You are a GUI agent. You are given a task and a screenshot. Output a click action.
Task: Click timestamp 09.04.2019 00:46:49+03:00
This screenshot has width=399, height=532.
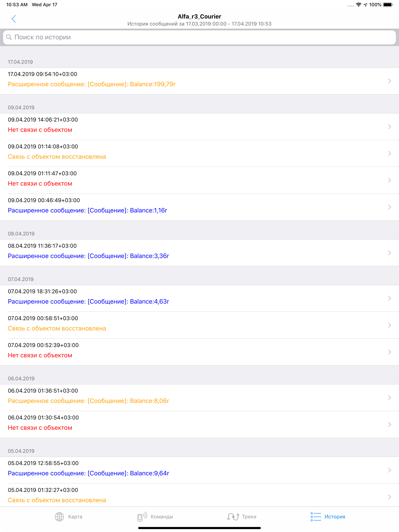point(44,200)
